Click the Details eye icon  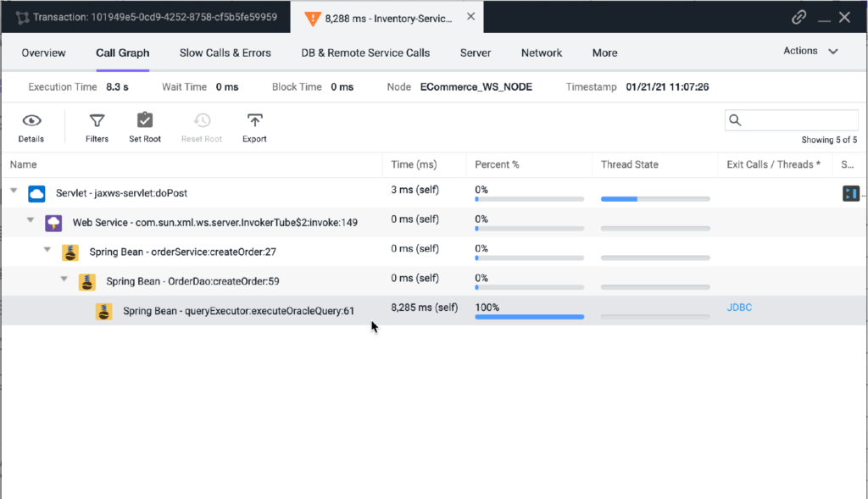(31, 121)
